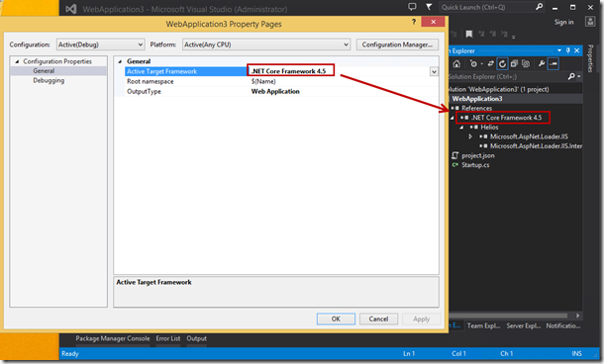Screen dimensions: 604x364
Task: Click the Collapse All icon in Solution Explorer
Action: click(x=514, y=64)
